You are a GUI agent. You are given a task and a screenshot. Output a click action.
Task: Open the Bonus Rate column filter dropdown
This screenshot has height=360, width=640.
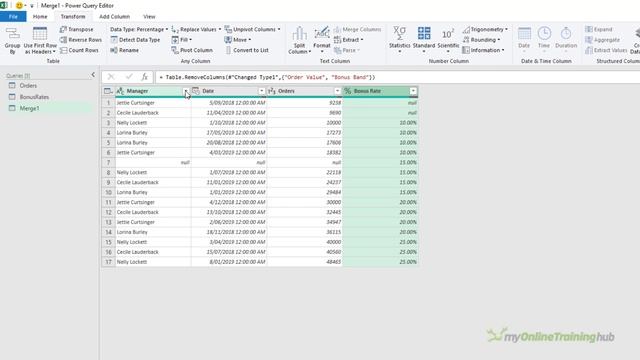click(413, 91)
